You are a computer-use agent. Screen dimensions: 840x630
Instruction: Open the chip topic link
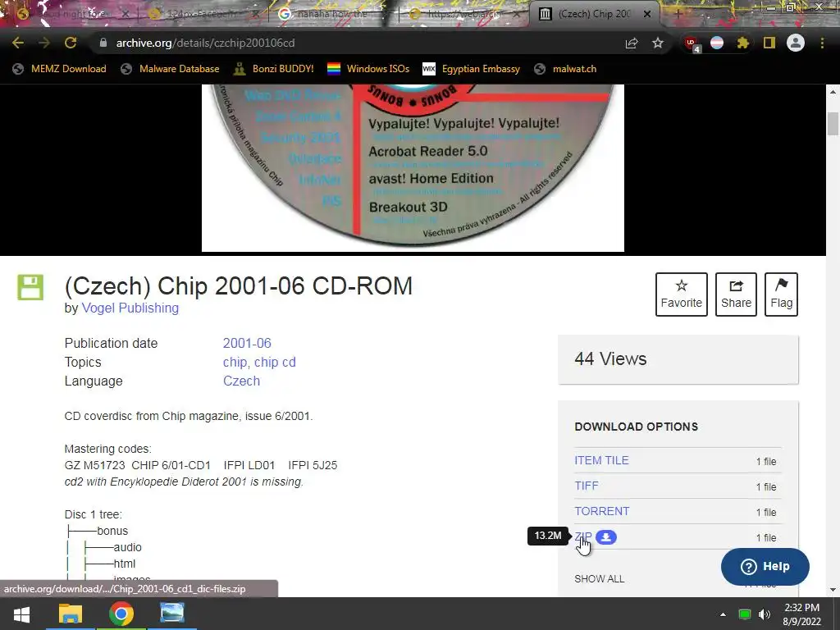235,362
